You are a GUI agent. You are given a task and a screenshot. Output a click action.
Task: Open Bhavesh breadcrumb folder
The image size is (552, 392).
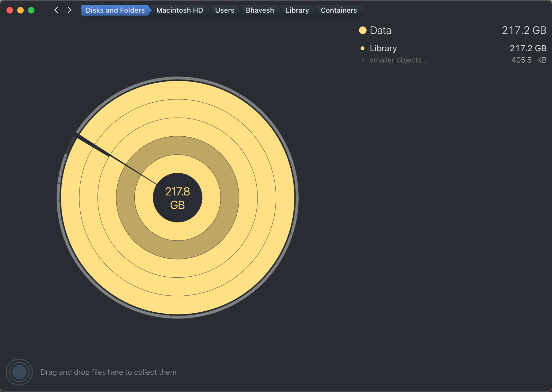coord(260,10)
